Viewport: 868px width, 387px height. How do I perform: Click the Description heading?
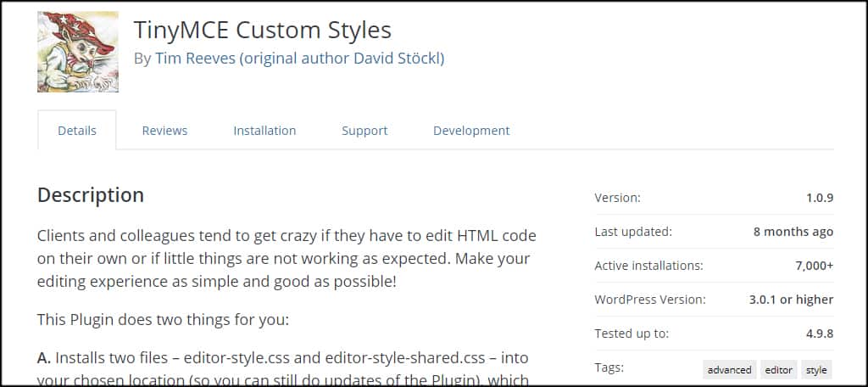pyautogui.click(x=91, y=196)
